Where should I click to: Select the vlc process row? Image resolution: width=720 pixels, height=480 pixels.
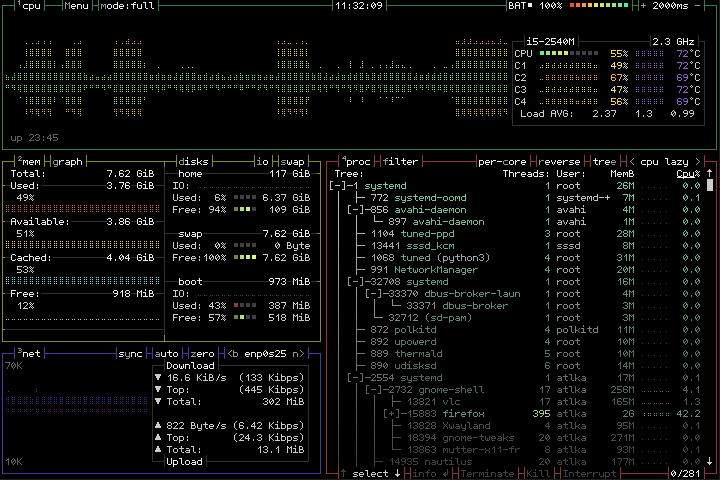coord(515,401)
